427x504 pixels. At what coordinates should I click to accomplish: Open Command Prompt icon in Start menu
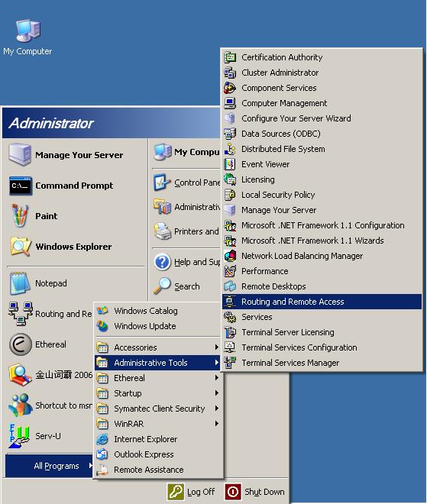[21, 186]
